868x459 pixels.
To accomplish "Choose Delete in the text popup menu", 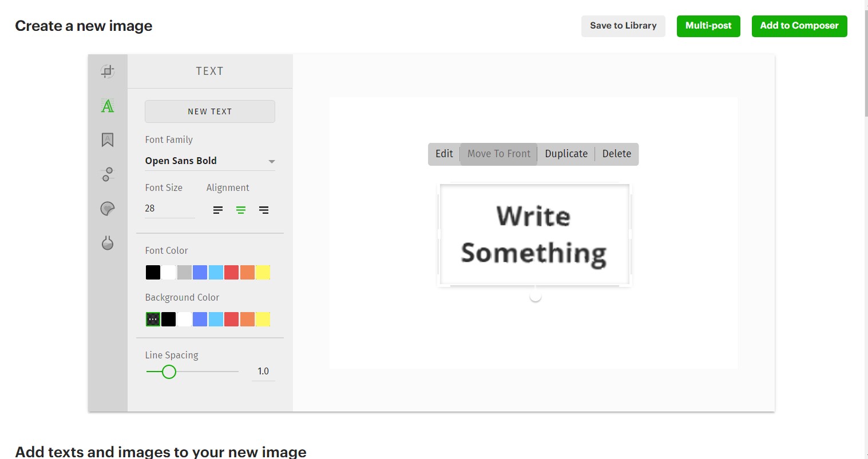I will (x=617, y=154).
